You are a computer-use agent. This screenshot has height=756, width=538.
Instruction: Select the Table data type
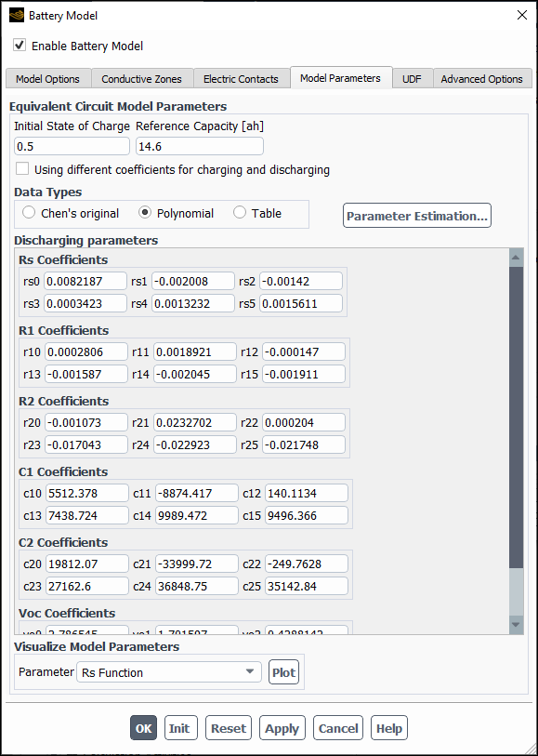tap(239, 213)
